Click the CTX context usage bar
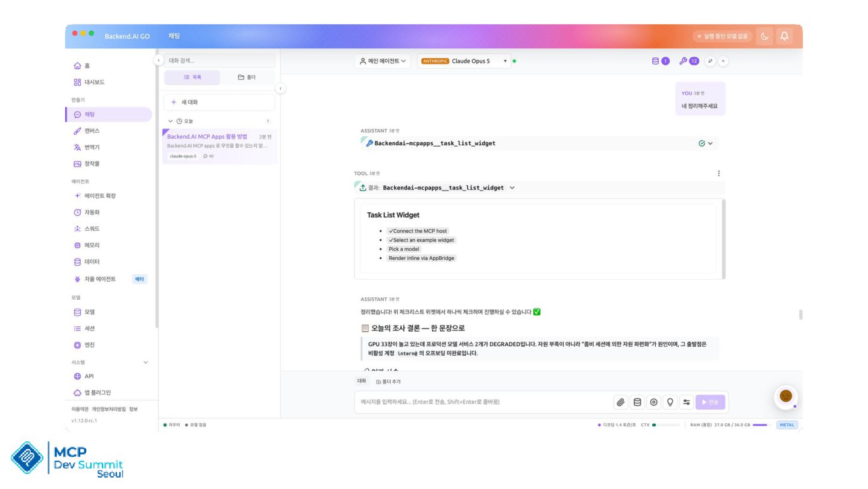 click(666, 425)
